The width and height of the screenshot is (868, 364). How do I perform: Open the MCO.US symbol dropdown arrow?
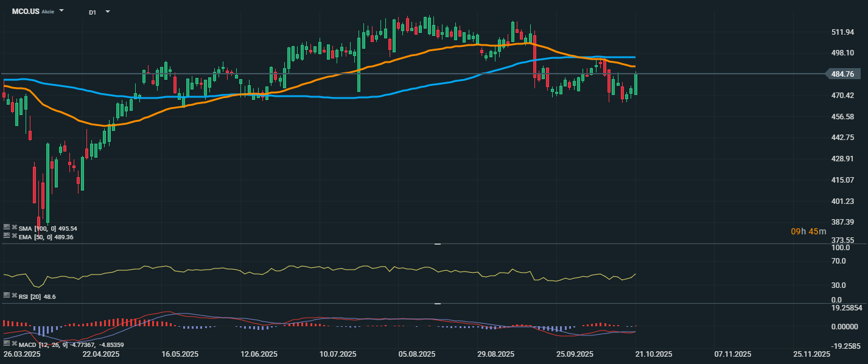61,12
